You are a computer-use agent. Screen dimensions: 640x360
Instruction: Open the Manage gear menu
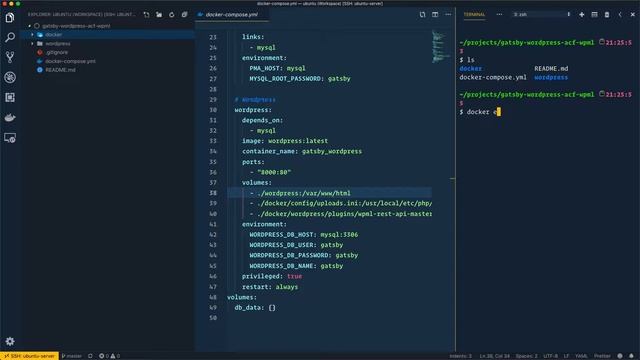[10, 341]
